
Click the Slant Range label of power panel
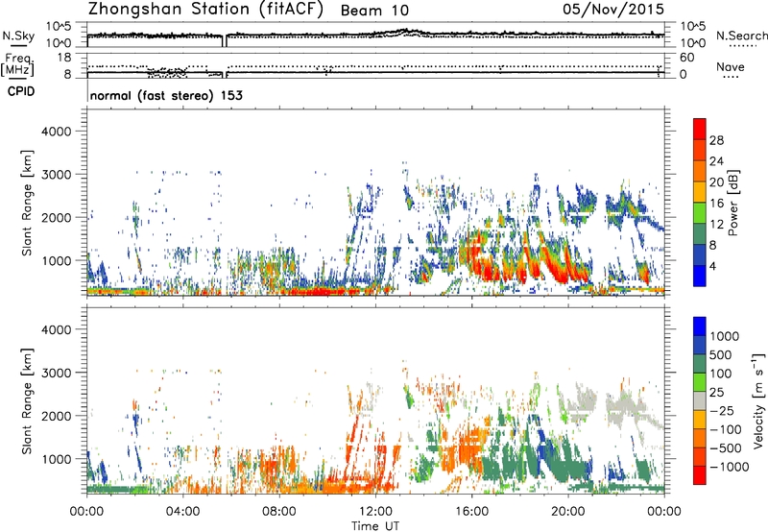click(x=27, y=203)
